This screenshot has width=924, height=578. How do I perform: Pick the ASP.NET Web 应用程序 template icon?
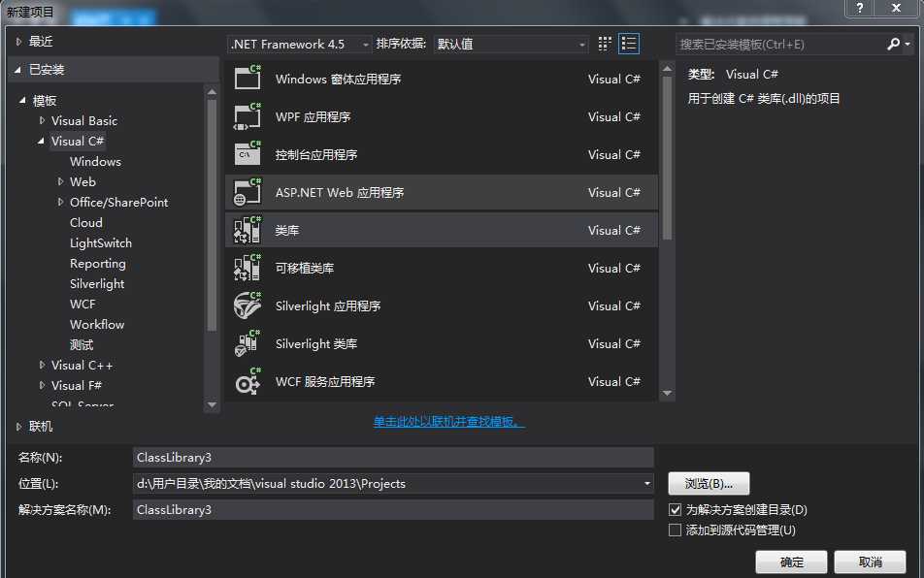247,192
